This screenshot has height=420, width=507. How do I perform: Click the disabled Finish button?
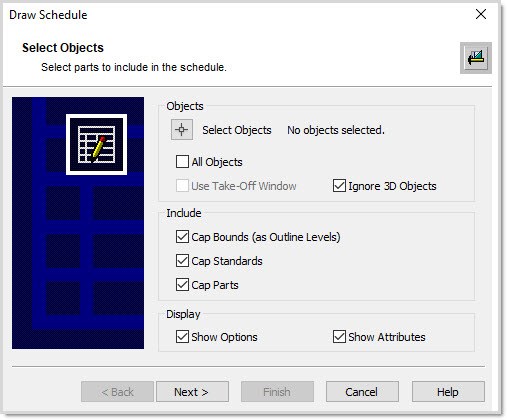277,392
